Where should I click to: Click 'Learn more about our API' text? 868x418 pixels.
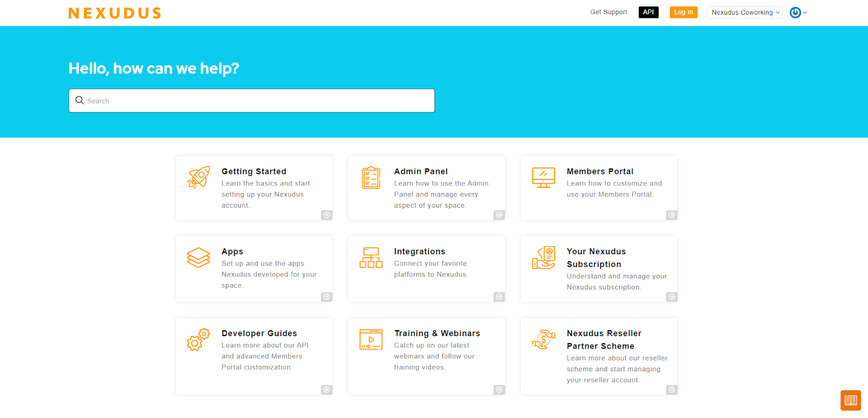[x=265, y=345]
